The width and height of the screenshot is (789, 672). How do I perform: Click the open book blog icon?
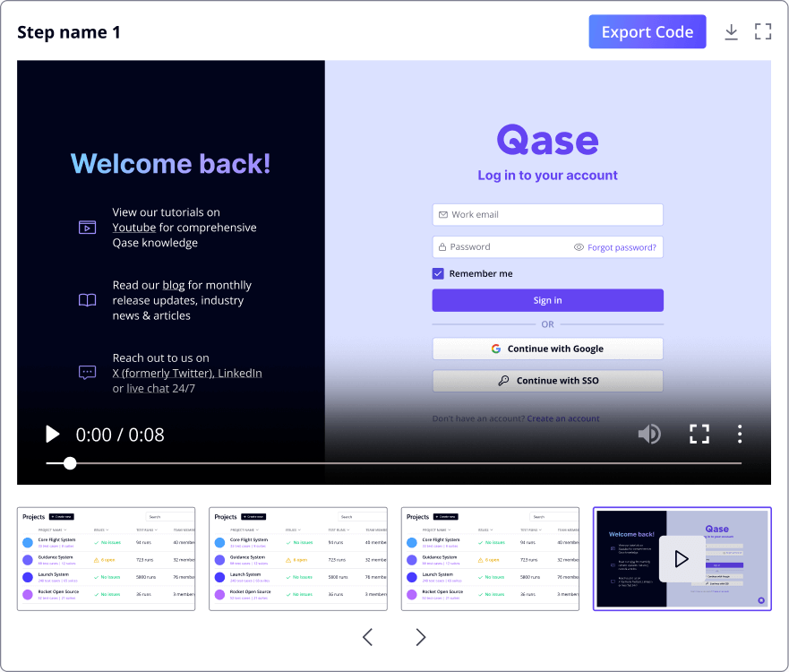click(87, 300)
